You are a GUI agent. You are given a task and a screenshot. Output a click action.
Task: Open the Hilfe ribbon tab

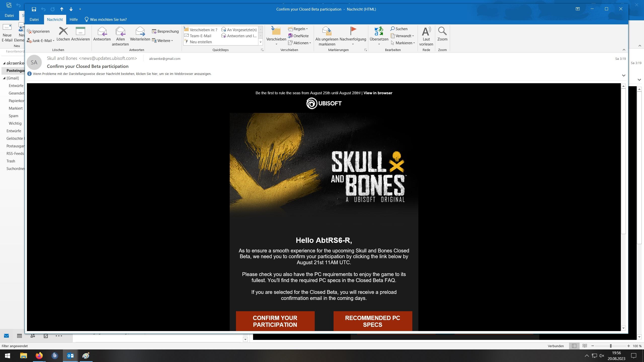click(x=73, y=20)
